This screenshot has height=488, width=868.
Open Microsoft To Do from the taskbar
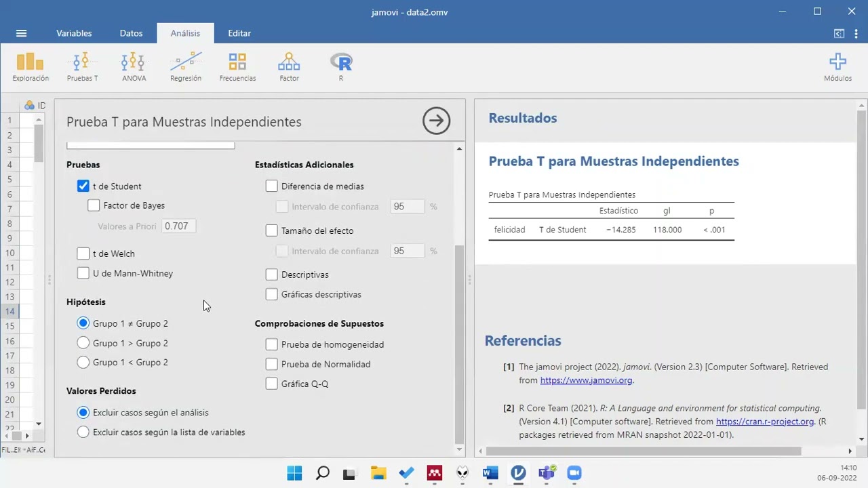(406, 473)
